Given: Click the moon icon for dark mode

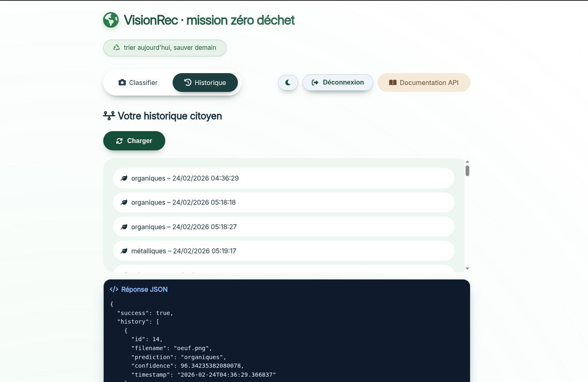Looking at the screenshot, I should click(288, 83).
